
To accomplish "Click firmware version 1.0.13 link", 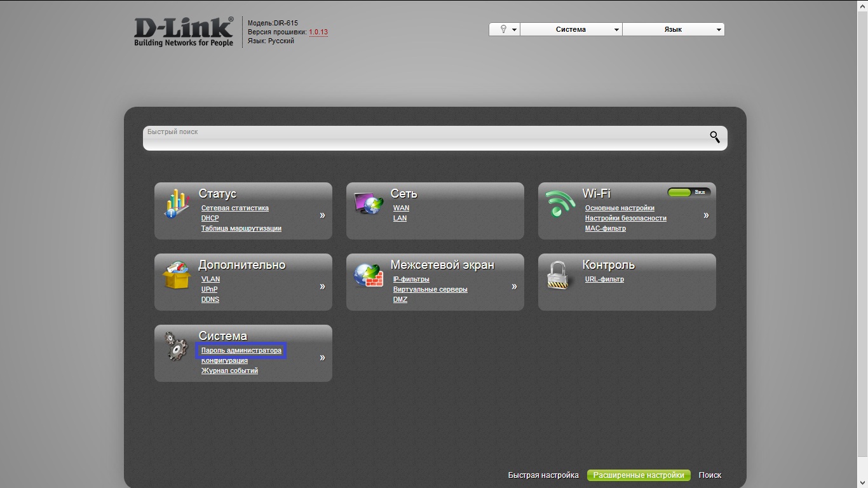I will pos(318,32).
